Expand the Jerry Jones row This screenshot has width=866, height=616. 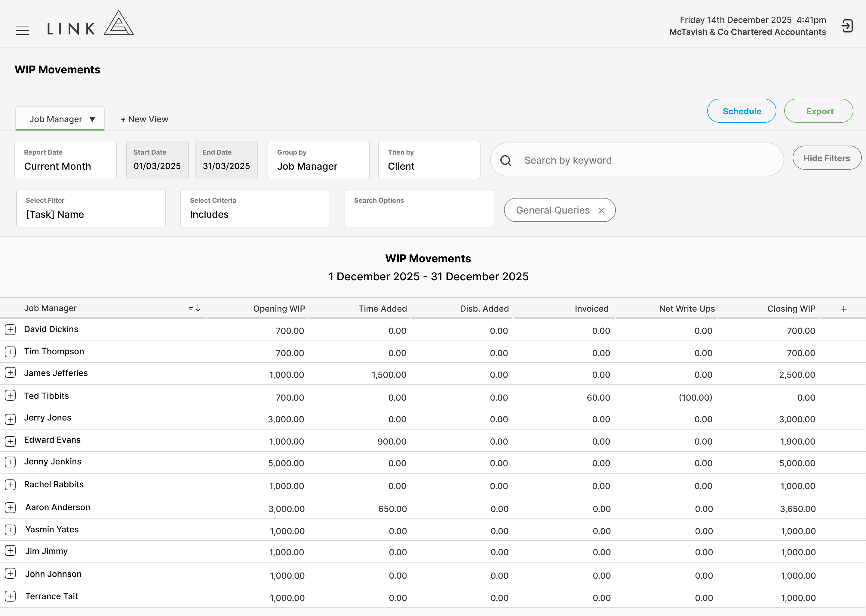[x=10, y=419]
